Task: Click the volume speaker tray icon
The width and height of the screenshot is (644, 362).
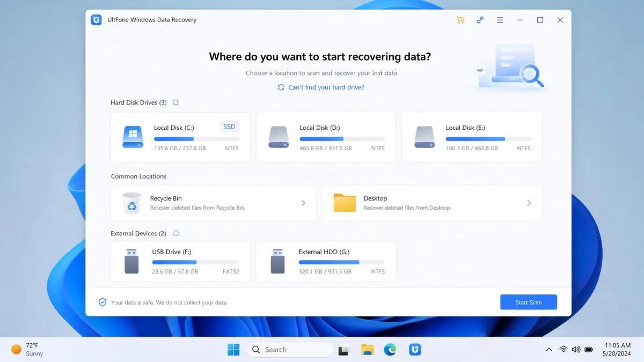Action: click(x=576, y=350)
